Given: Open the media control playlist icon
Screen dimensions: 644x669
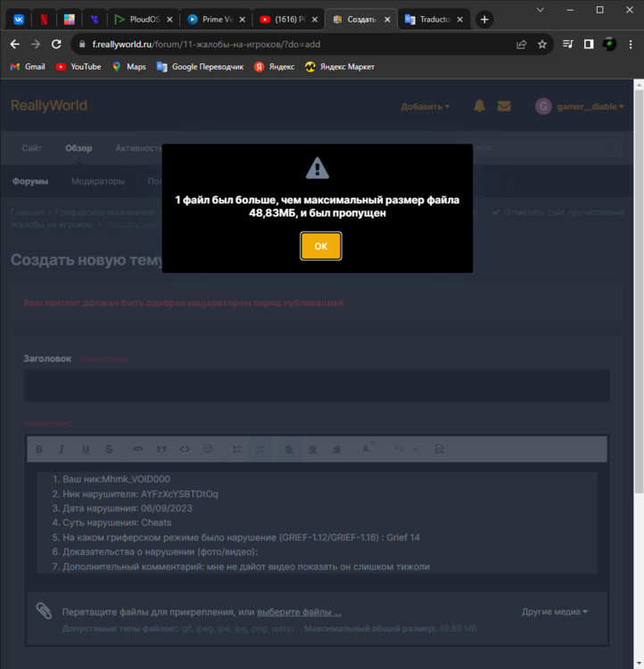Looking at the screenshot, I should [567, 44].
